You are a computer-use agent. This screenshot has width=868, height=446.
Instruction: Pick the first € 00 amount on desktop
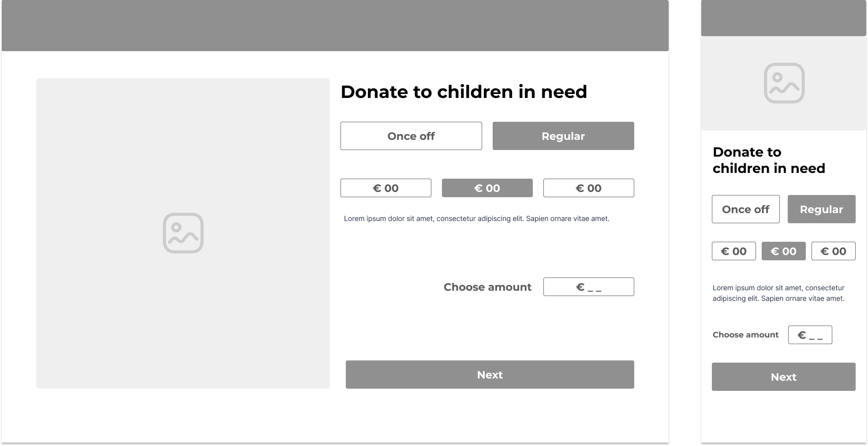385,188
